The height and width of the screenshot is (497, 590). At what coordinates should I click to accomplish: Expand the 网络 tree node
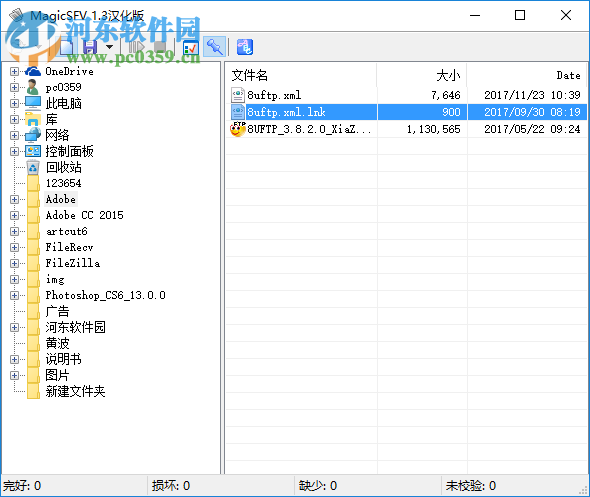pos(14,135)
